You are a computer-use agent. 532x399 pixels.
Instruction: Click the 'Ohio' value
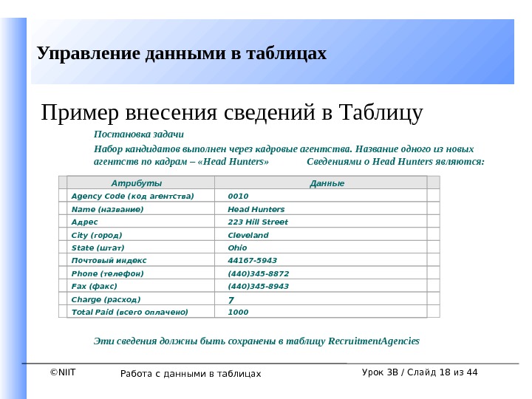pyautogui.click(x=237, y=248)
